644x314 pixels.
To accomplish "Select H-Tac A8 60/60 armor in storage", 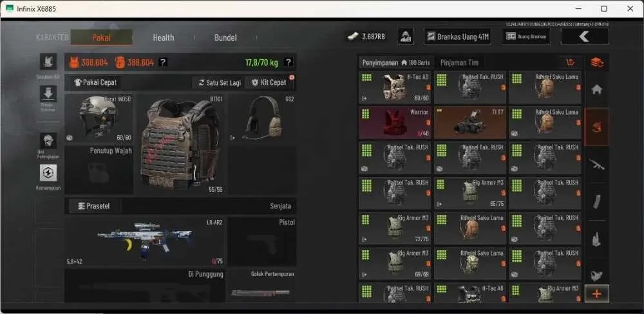I will coord(395,88).
